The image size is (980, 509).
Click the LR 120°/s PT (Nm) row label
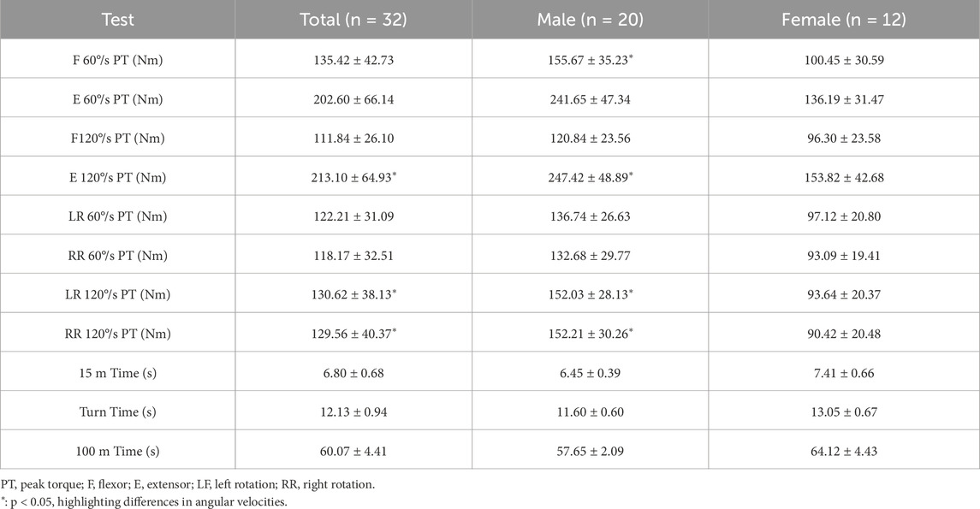tap(117, 294)
